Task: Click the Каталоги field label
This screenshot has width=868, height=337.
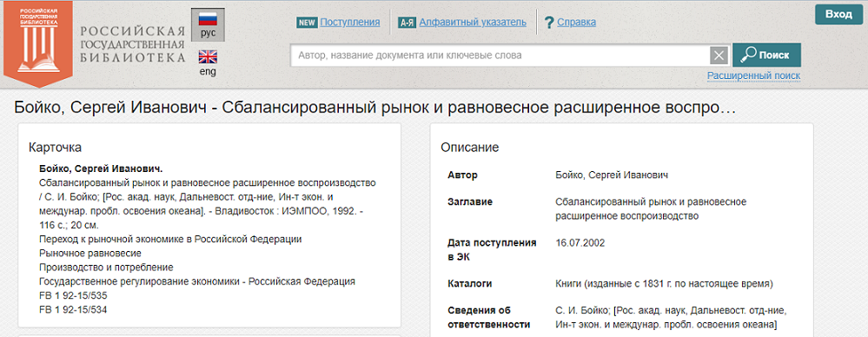Action: (469, 284)
